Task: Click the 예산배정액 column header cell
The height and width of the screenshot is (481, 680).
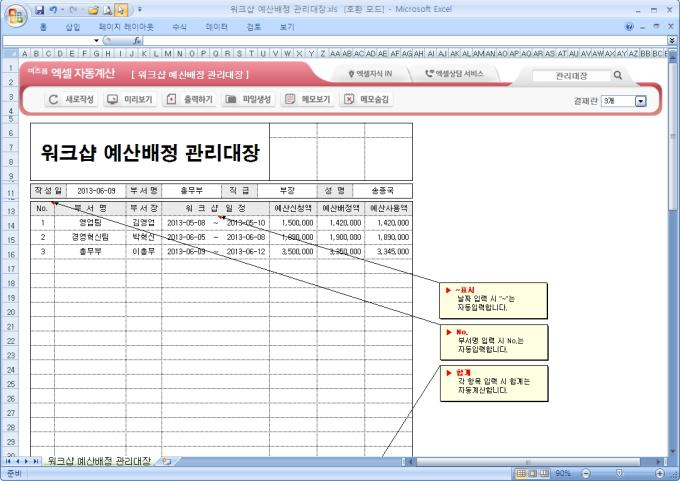Action: tap(341, 208)
